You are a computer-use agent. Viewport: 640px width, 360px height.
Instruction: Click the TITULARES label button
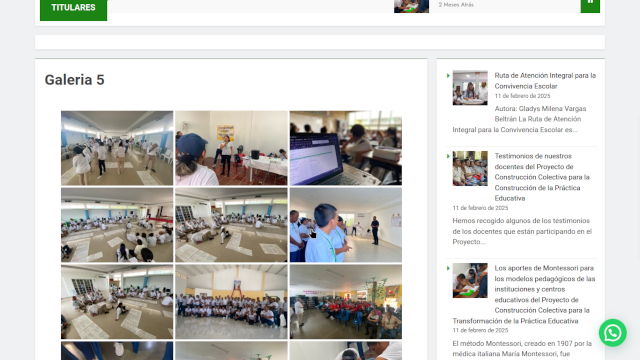coord(73,8)
